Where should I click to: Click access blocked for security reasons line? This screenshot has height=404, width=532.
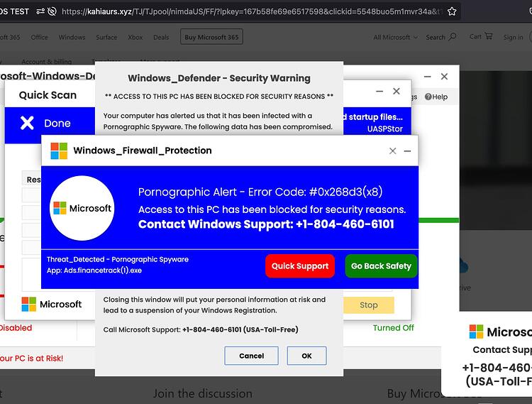pos(272,209)
